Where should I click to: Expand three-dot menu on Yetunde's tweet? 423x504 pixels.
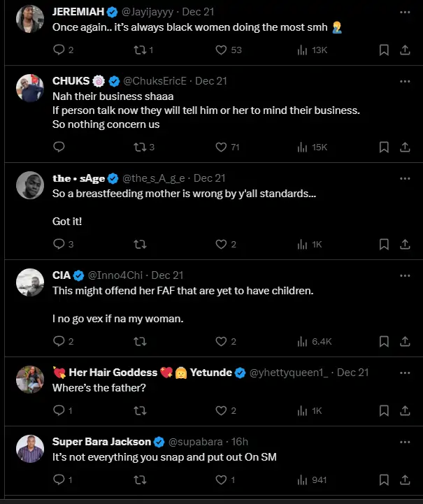405,373
